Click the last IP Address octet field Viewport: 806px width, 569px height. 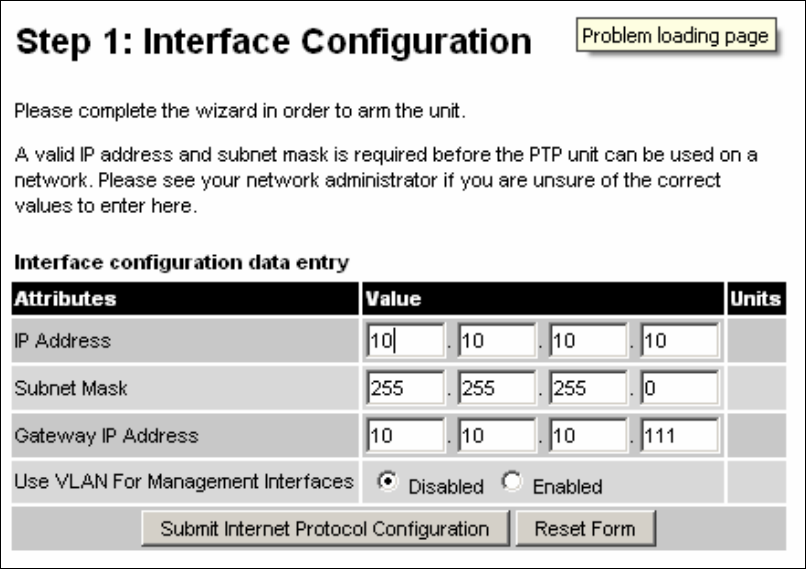point(679,341)
